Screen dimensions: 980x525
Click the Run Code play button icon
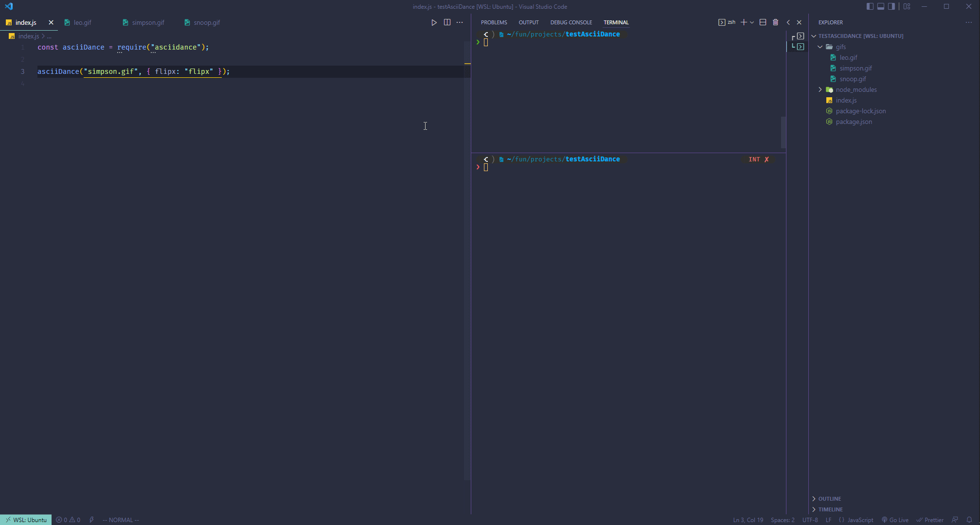pos(433,22)
